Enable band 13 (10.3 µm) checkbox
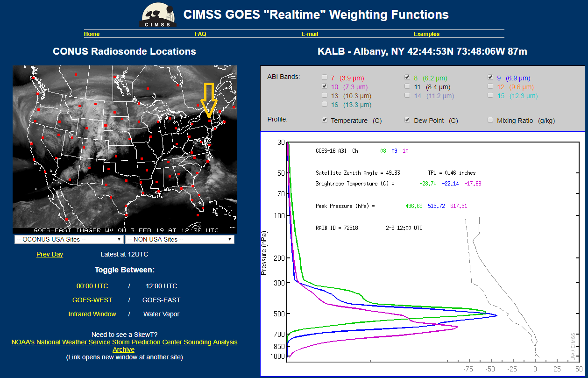 (325, 96)
